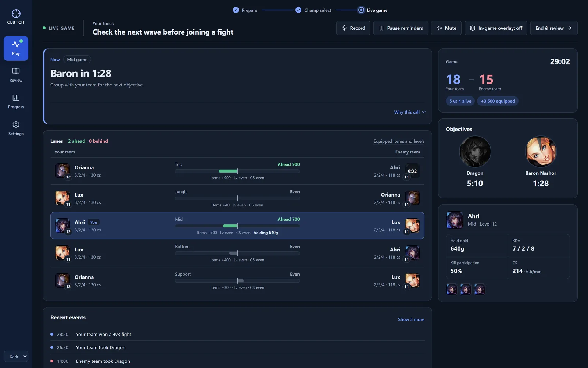Click the Top lane advantage bar
The image size is (588, 368).
[237, 171]
